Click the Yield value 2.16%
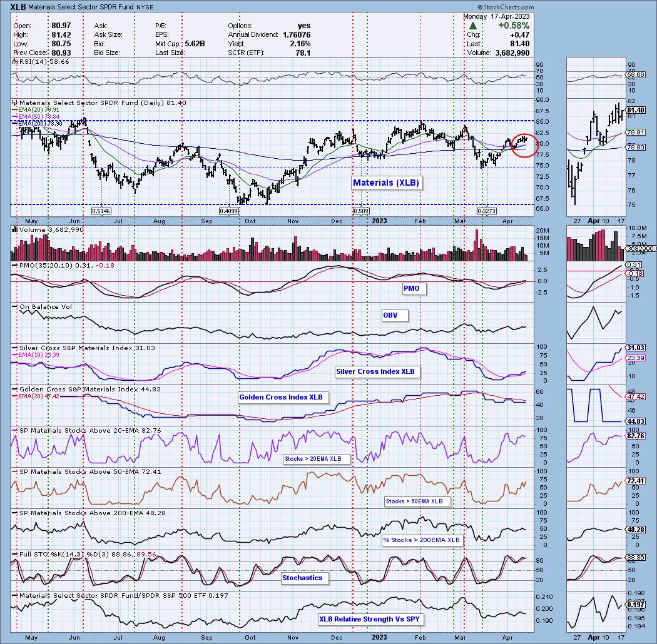Viewport: 657px width, 644px height. click(300, 44)
